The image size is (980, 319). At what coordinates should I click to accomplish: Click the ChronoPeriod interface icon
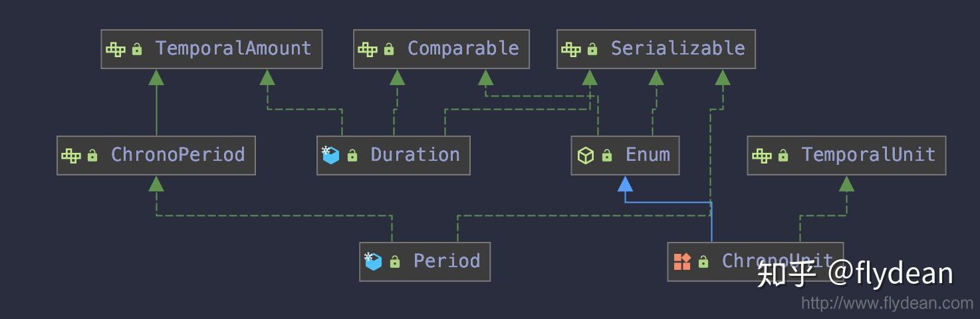(71, 156)
